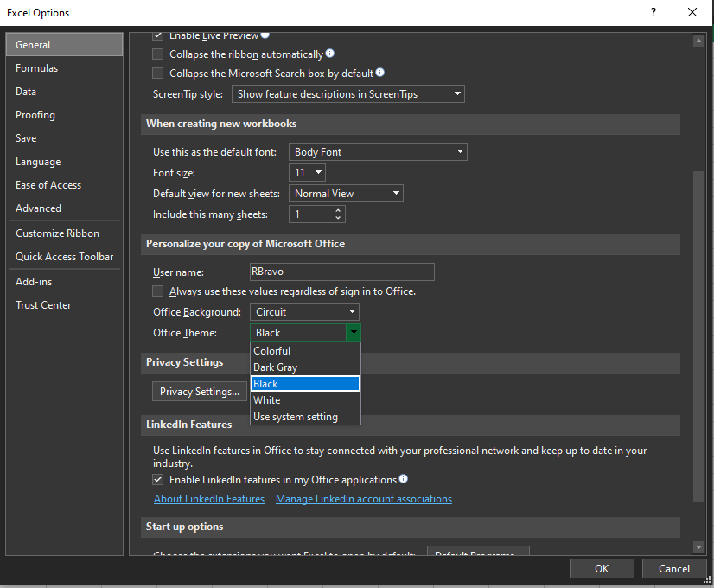Decrease the Include this many sheets value
This screenshot has height=588, width=714.
tap(338, 218)
